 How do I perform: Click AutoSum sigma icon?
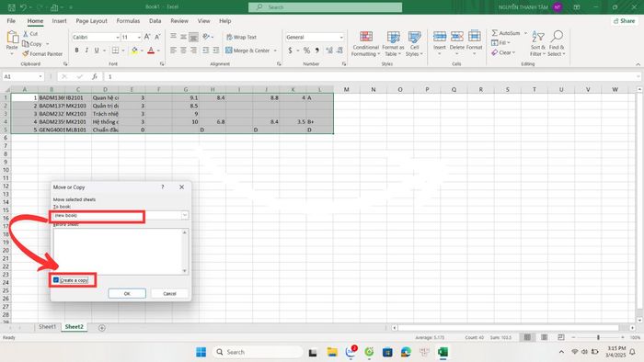(495, 33)
